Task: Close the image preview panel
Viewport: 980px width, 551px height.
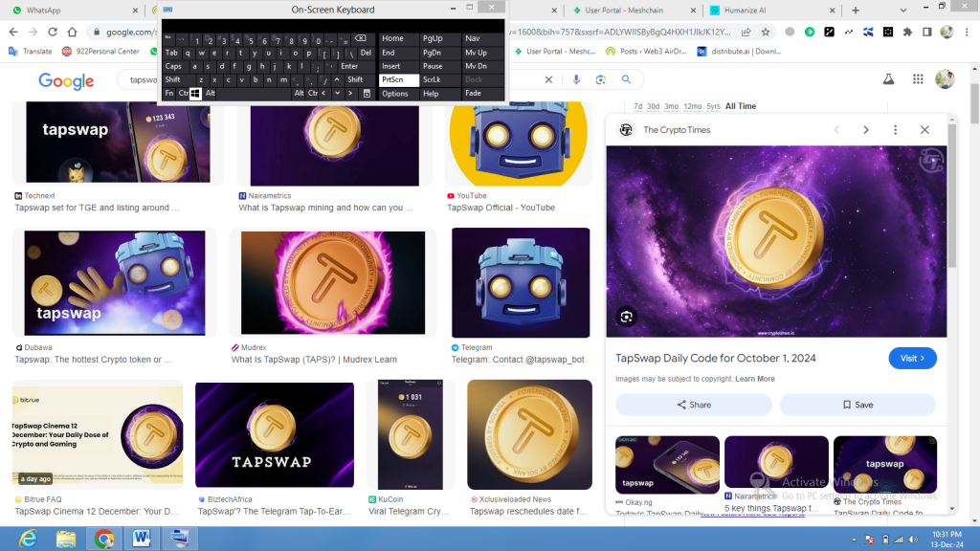Action: (924, 130)
